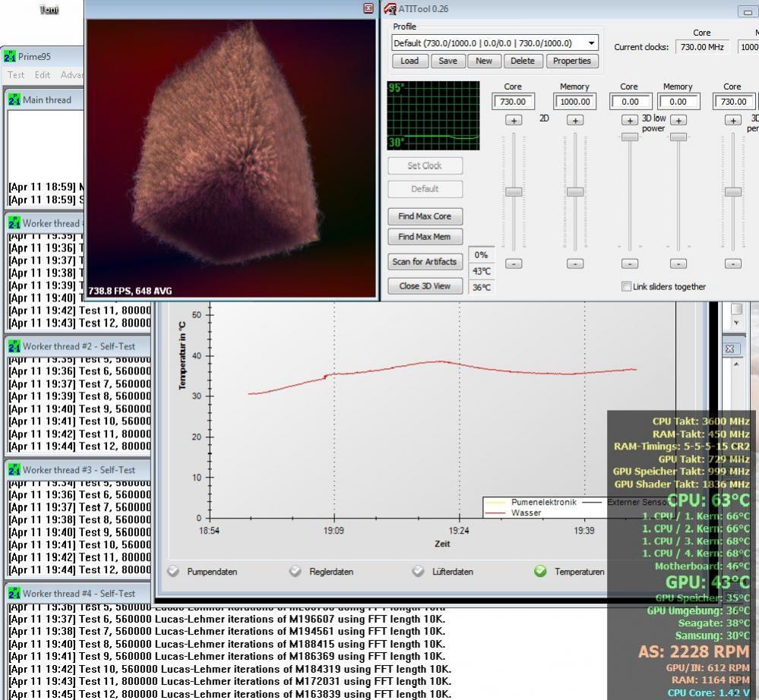The image size is (759, 700).
Task: Click Find Max Core button
Action: tap(425, 216)
